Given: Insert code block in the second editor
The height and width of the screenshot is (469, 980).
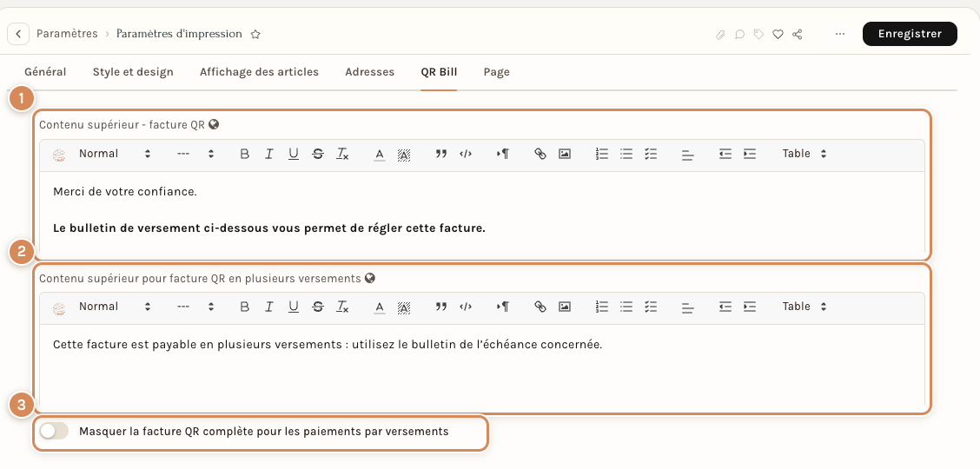Looking at the screenshot, I should pos(465,307).
